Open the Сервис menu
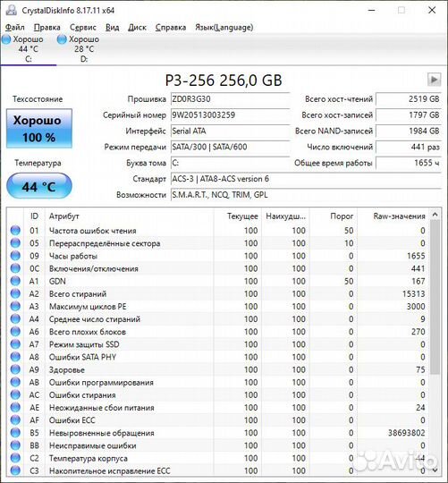Image resolution: width=448 pixels, height=483 pixels. (83, 28)
